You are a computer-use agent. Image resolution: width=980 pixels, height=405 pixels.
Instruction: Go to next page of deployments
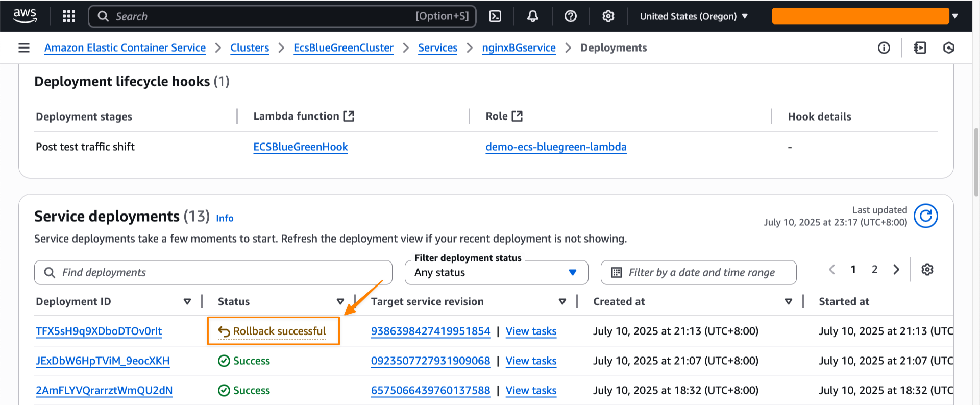coord(896,269)
